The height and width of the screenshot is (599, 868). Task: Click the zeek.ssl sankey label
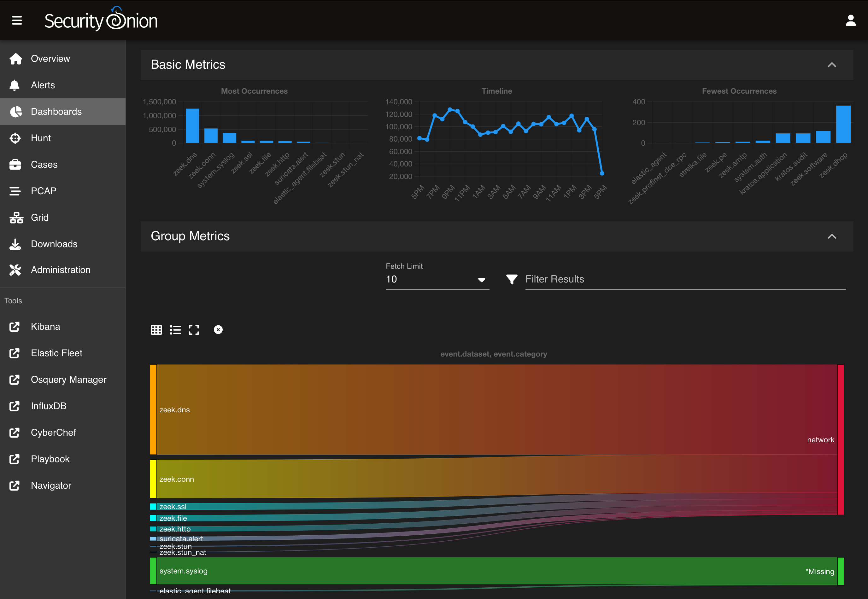tap(173, 506)
